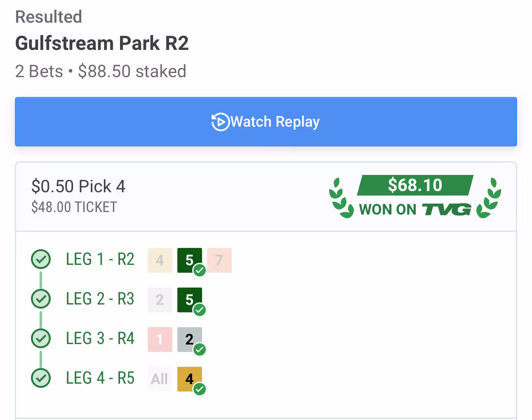Click the Leg 1 green check circle

pos(41,260)
